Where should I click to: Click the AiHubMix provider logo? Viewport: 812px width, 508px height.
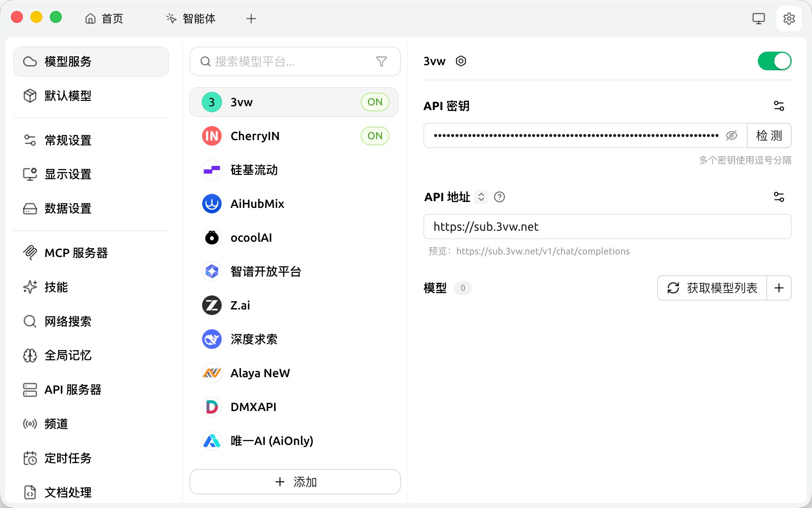[212, 204]
